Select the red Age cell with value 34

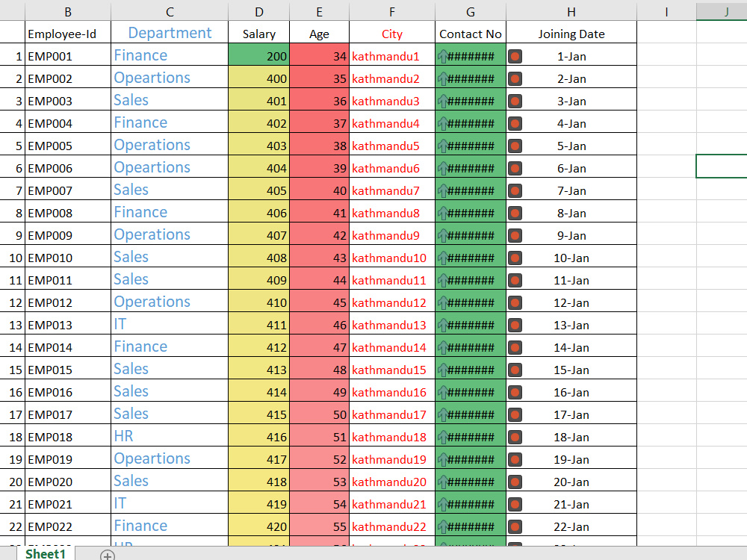pyautogui.click(x=319, y=56)
